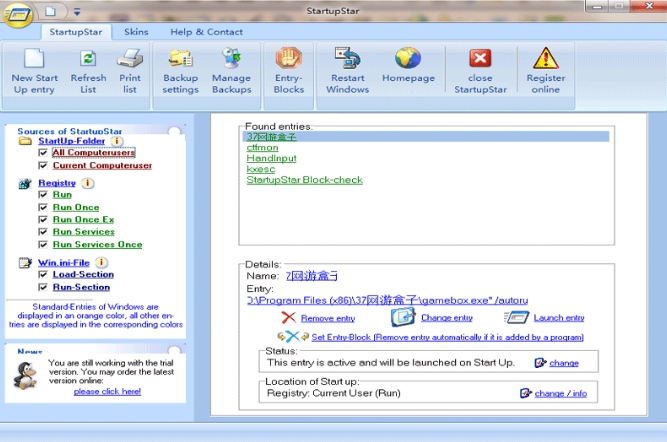Screen dimensions: 667x442
Task: Click the Win.ini-File notepad icon
Action: 25,262
